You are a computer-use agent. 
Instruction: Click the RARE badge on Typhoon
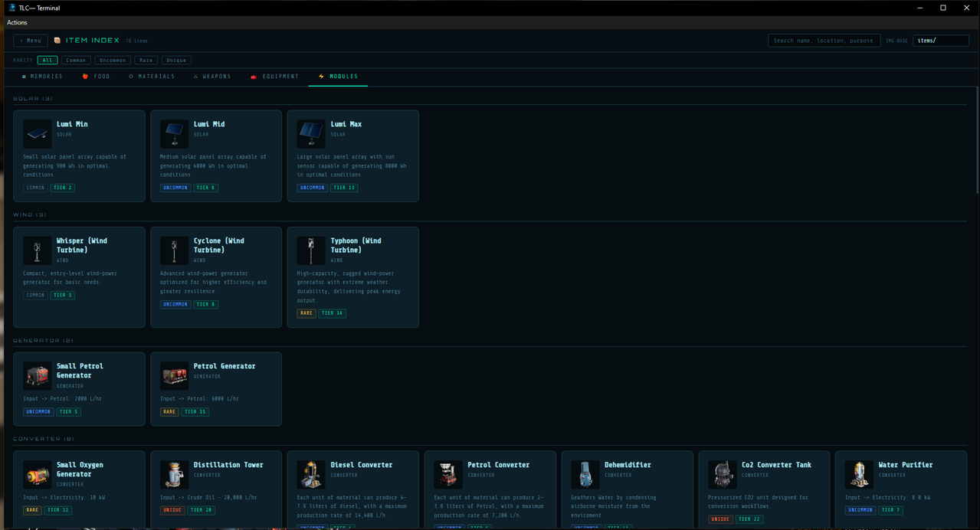coord(306,313)
